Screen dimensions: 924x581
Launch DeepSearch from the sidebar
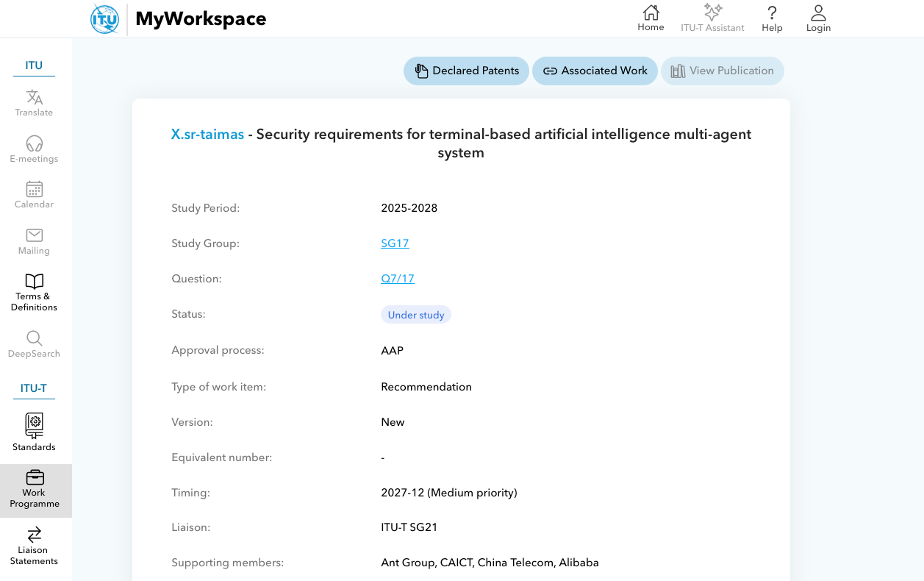click(x=34, y=338)
